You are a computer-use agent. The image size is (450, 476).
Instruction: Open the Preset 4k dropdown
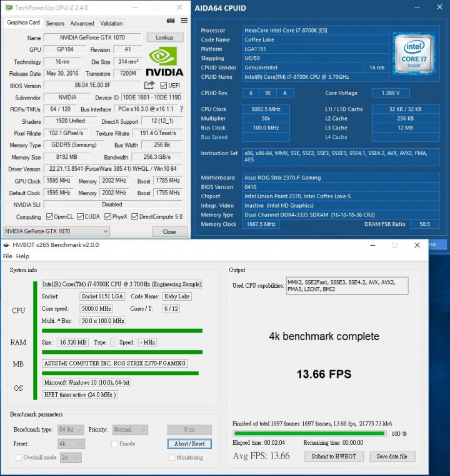(x=71, y=444)
